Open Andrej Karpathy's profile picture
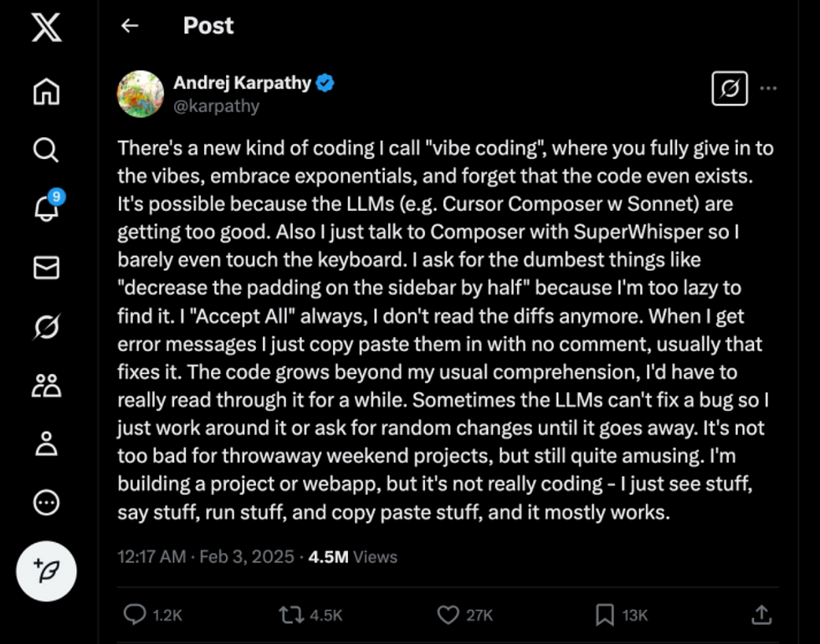 (x=141, y=94)
